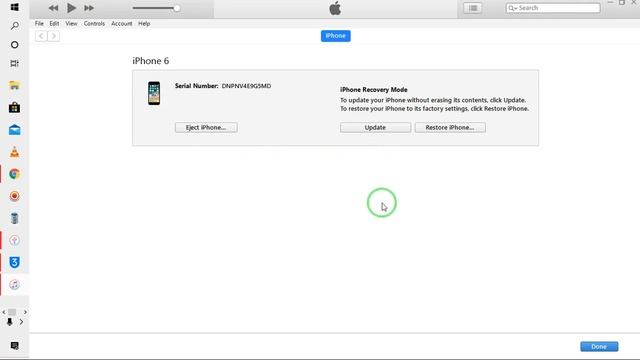Click the iPhone 6 heading
Image resolution: width=640 pixels, height=360 pixels.
151,61
